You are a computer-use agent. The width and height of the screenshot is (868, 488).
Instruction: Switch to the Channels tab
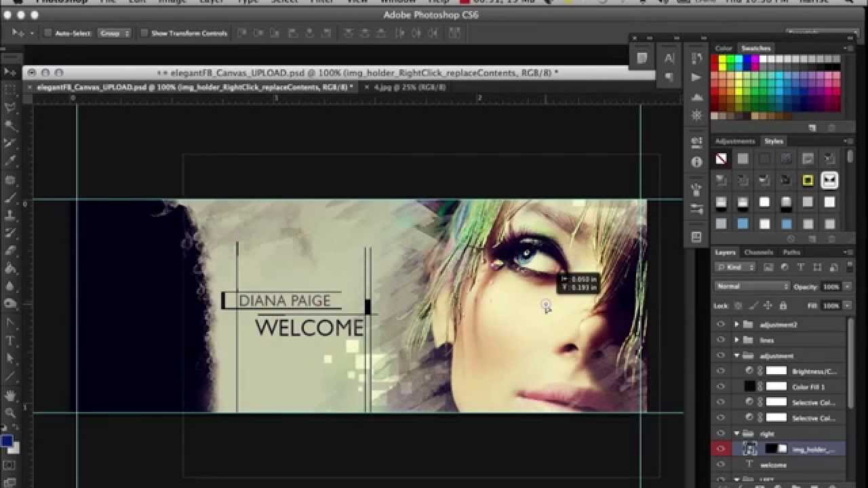coord(759,252)
